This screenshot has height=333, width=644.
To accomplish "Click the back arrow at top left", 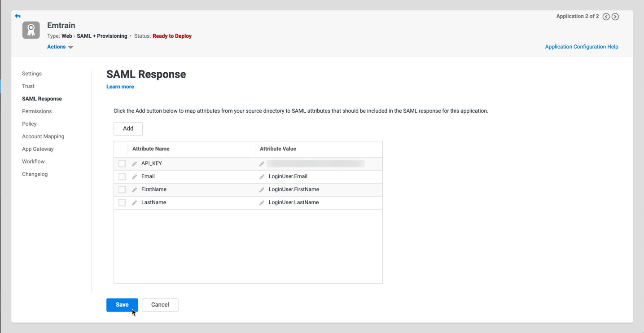I will click(18, 16).
